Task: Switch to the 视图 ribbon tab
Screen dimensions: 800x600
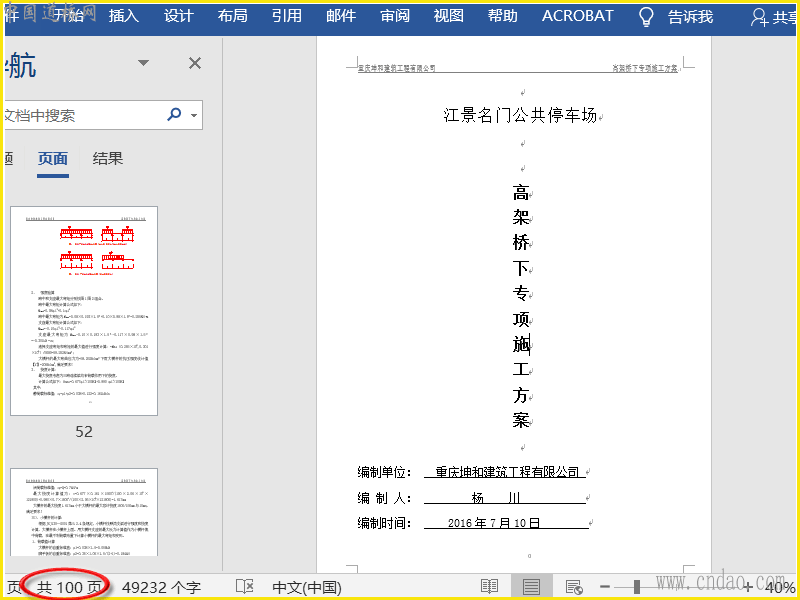Action: point(448,16)
